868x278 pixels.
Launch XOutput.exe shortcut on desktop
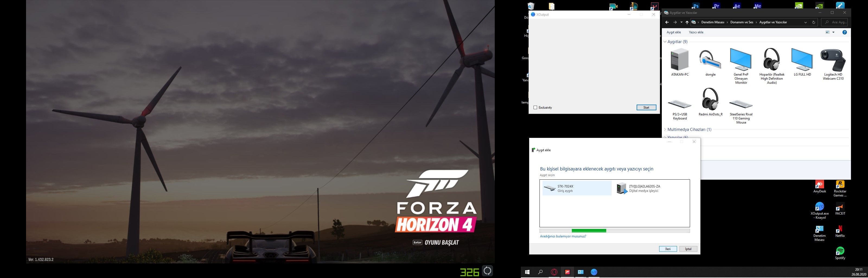[819, 211]
